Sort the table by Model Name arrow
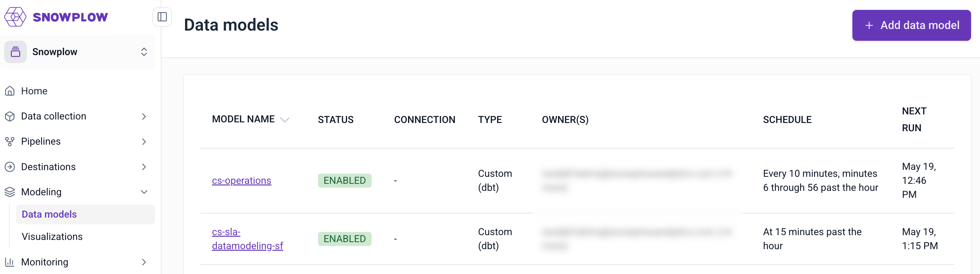 (285, 120)
